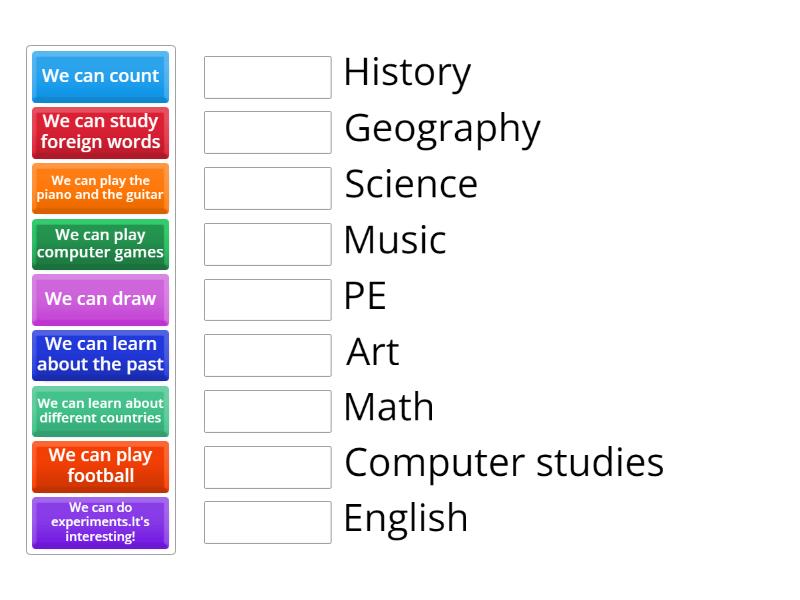Click the answer box beside History
The width and height of the screenshot is (800, 600).
point(267,77)
